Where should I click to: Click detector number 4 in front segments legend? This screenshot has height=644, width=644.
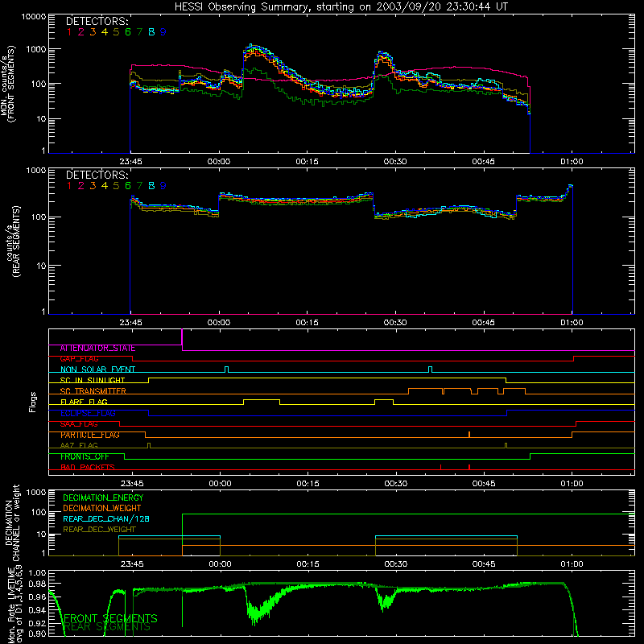coord(105,32)
